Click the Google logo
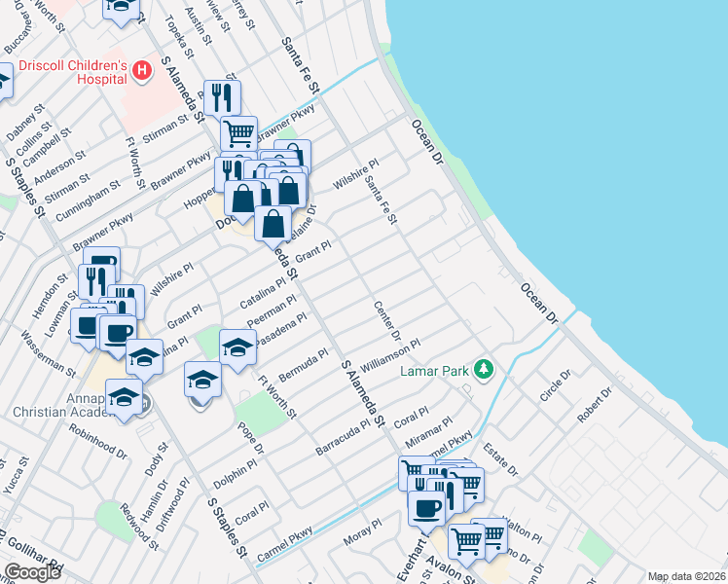The width and height of the screenshot is (728, 584). tap(32, 572)
